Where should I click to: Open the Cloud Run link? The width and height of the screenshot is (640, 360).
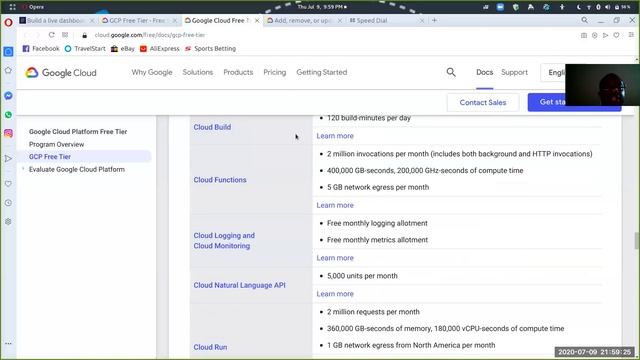point(210,347)
